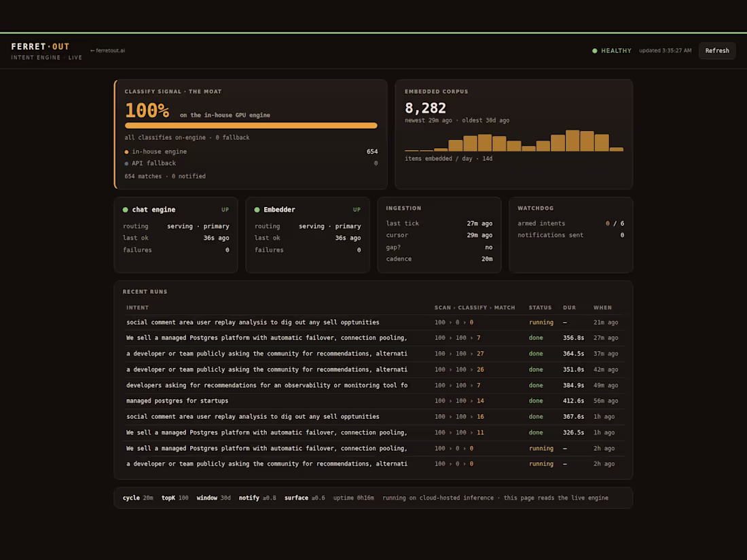Click the footer cycle 20m setting
Viewport: 747px width, 560px height.
(138, 498)
